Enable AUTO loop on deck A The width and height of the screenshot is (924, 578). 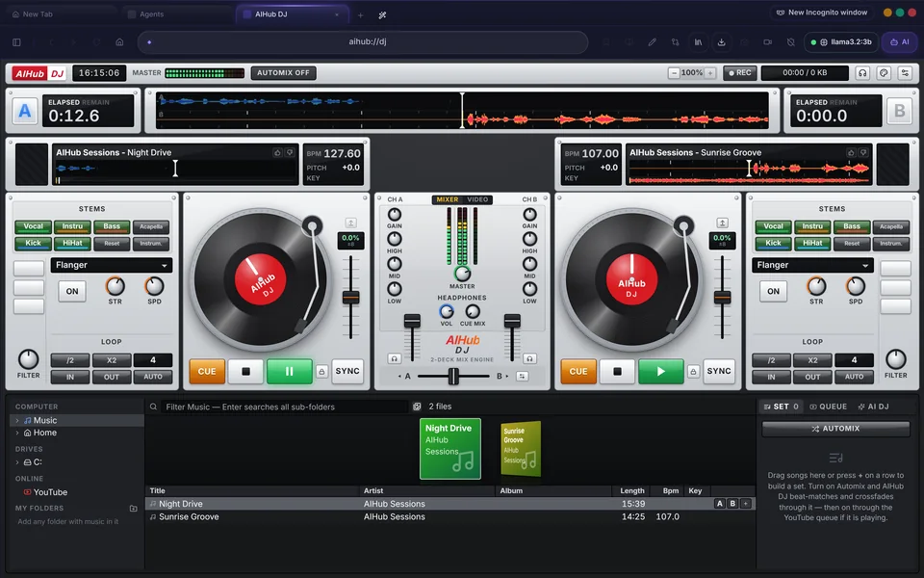point(153,377)
